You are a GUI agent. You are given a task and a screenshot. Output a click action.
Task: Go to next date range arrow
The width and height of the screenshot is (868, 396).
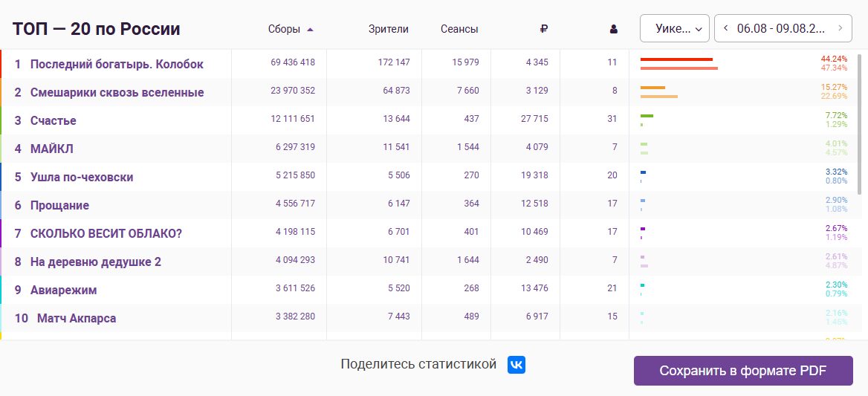click(x=841, y=28)
